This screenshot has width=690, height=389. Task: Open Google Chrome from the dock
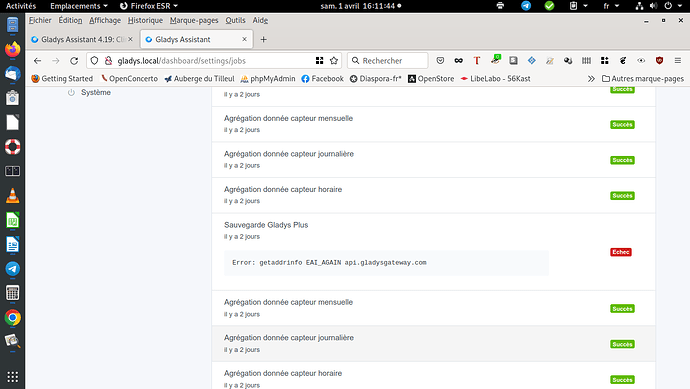(12, 317)
